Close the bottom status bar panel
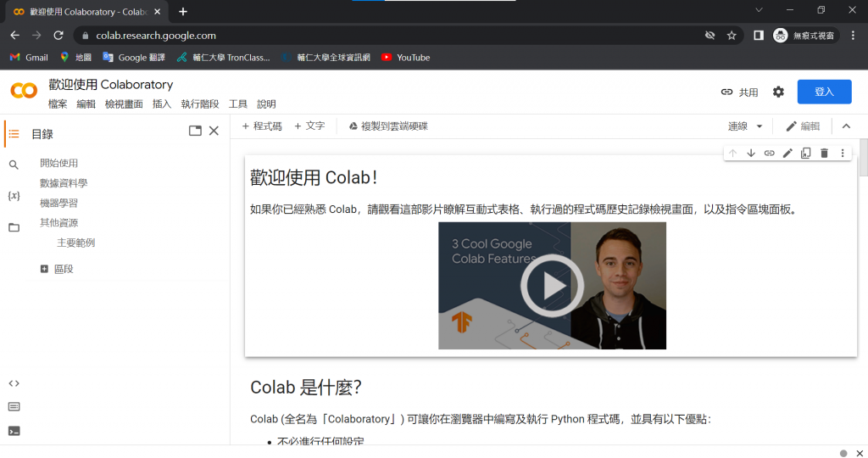Screen dimensions: 868x458 [x=860, y=453]
